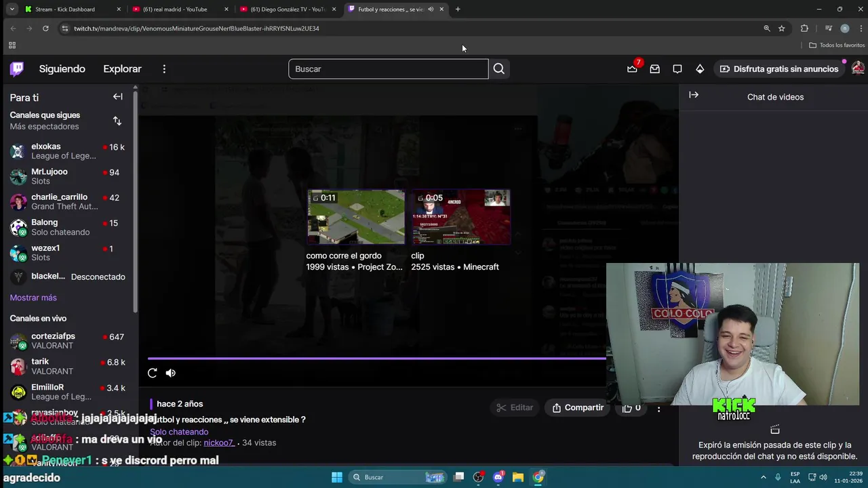
Task: Click the clip progress bar
Action: [377, 359]
